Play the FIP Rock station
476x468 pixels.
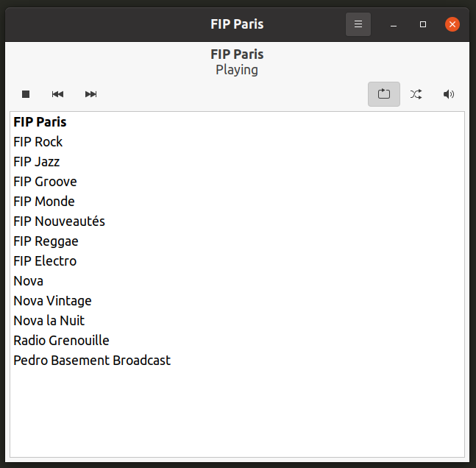38,142
